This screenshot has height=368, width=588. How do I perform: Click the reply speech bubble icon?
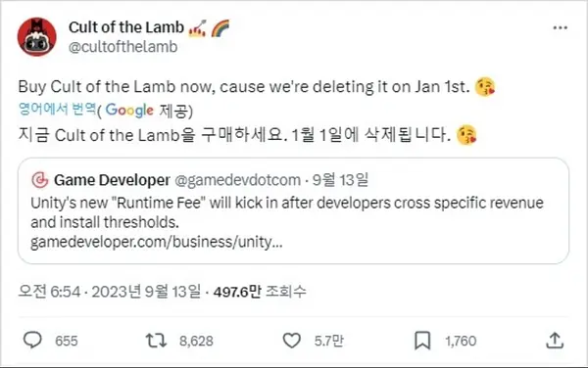(32, 341)
